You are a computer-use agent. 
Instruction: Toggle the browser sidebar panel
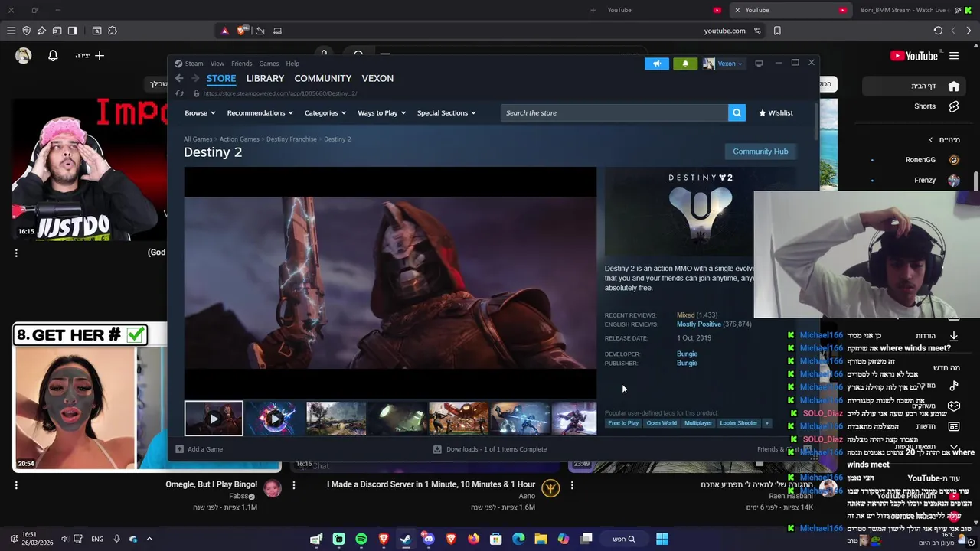point(72,31)
